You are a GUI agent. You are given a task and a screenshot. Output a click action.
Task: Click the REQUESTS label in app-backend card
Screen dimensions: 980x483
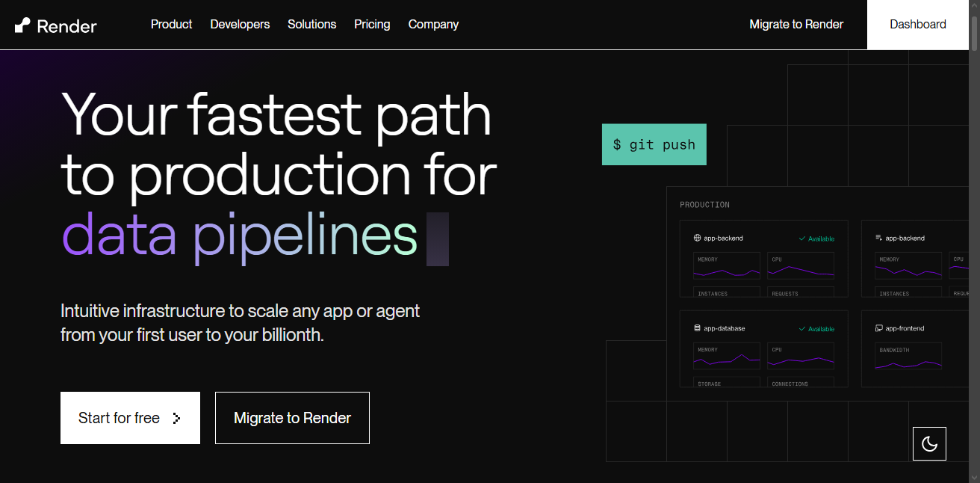coord(785,294)
